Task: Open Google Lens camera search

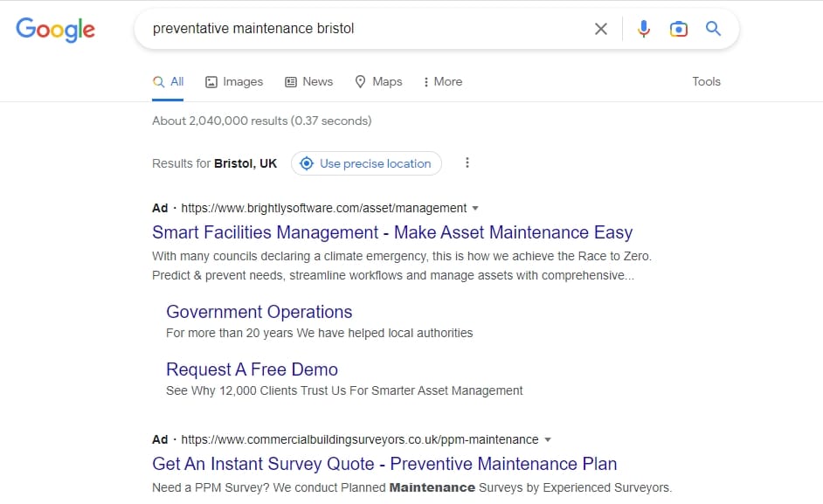Action: pos(679,29)
